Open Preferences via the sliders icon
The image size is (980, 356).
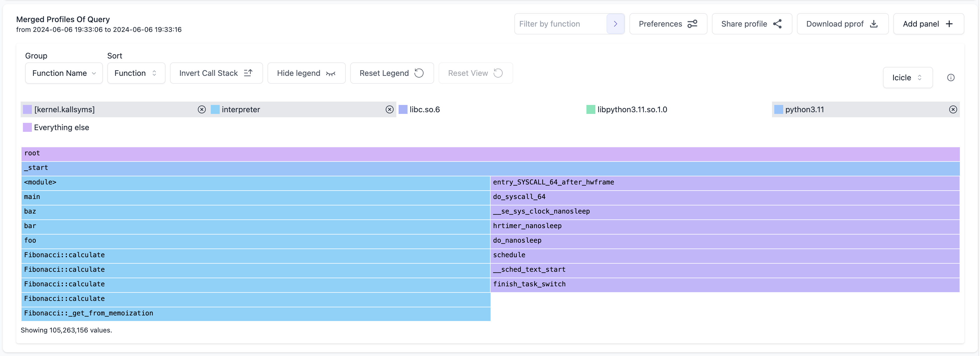693,24
